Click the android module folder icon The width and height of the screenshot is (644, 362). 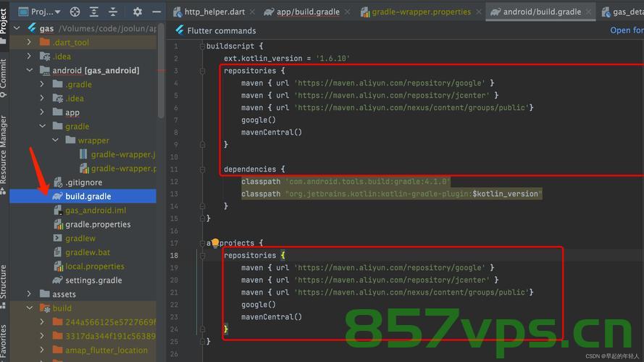pos(45,70)
